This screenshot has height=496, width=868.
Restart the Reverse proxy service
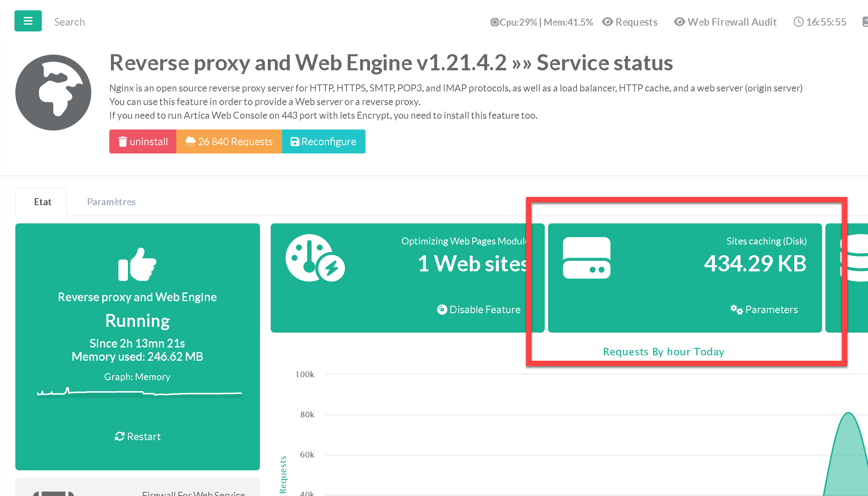click(137, 436)
